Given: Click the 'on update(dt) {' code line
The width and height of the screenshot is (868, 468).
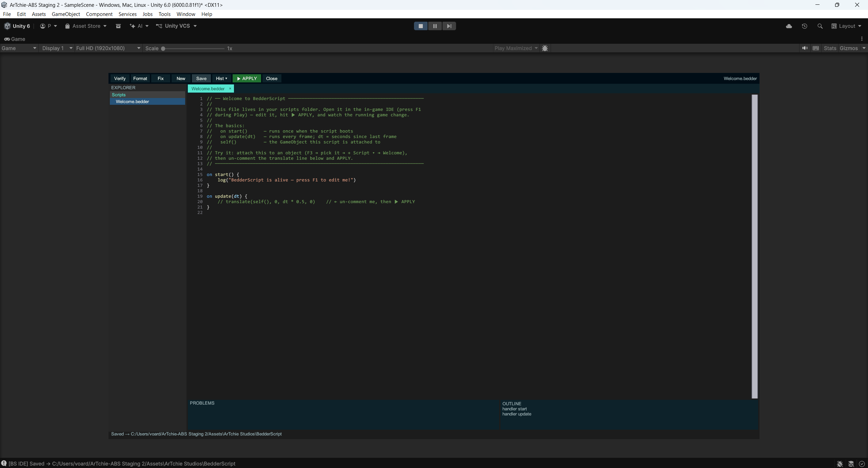Looking at the screenshot, I should (227, 196).
